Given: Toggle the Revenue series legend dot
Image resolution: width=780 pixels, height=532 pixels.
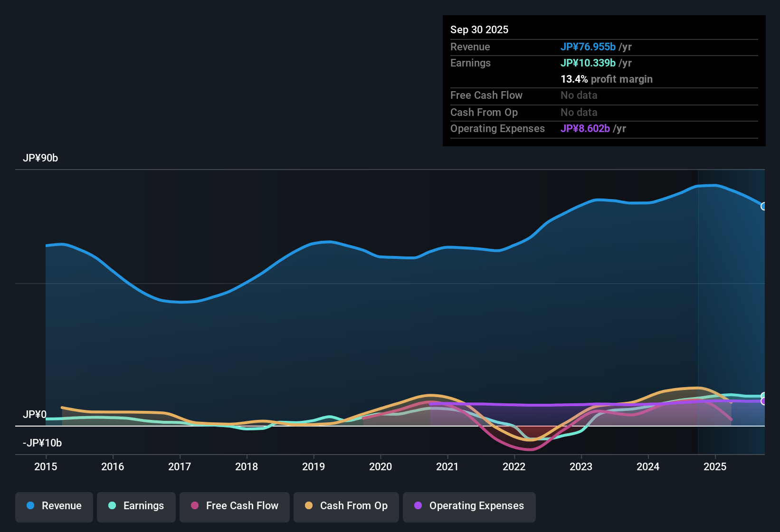Looking at the screenshot, I should coord(30,506).
